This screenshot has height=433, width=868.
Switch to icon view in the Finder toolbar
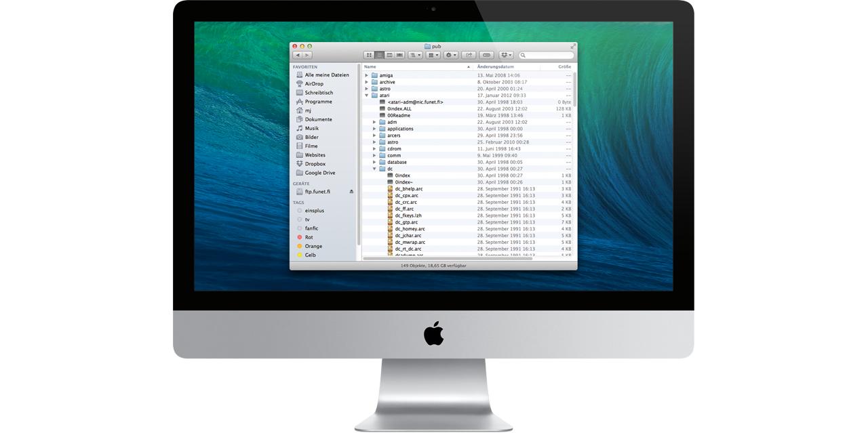(370, 55)
